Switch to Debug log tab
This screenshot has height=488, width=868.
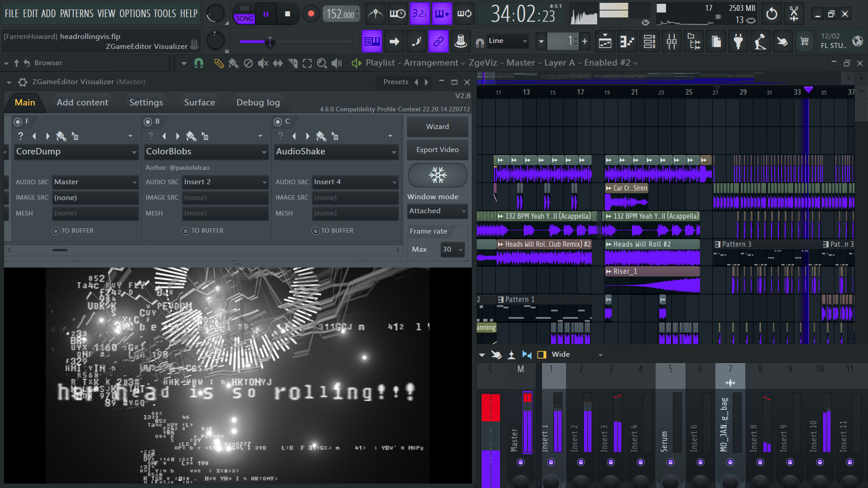258,103
